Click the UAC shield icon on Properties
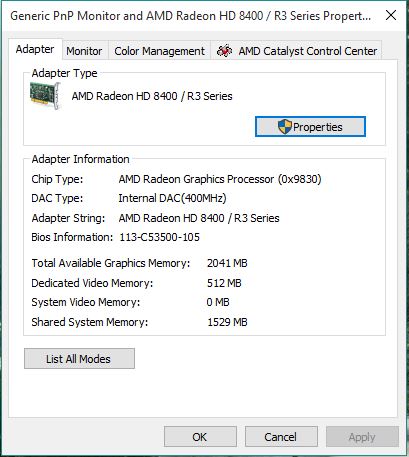Image resolution: width=409 pixels, height=457 pixels. tap(284, 127)
